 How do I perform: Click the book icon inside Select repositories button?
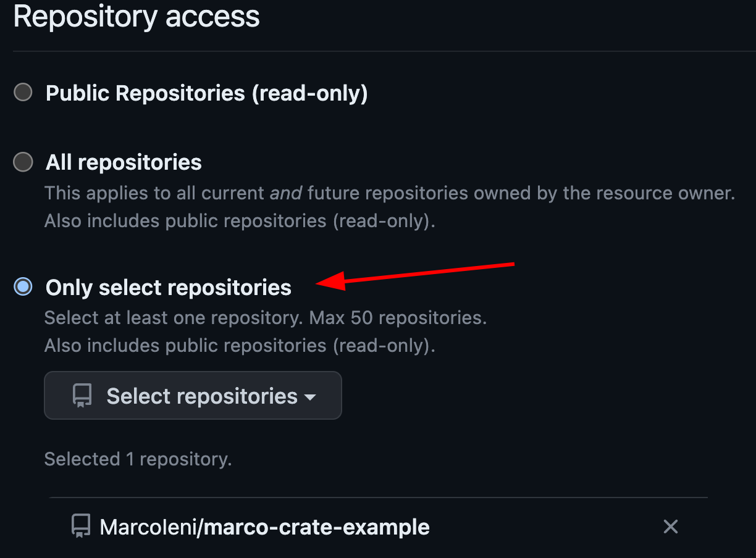tap(81, 395)
